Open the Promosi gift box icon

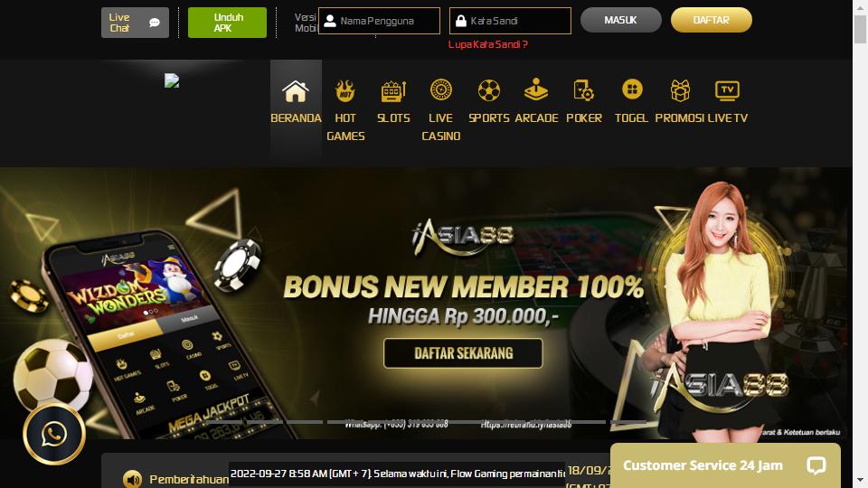tap(680, 90)
